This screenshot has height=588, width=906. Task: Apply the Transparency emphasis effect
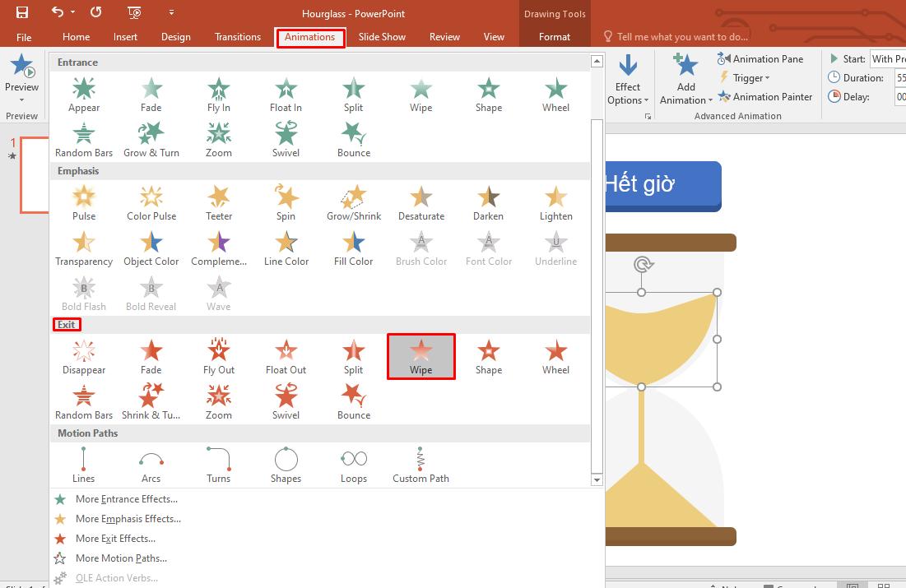pyautogui.click(x=84, y=248)
